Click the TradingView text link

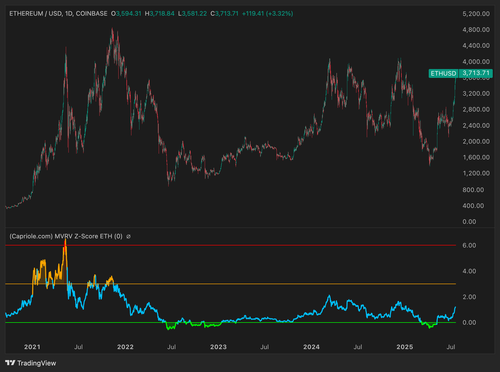(37, 363)
